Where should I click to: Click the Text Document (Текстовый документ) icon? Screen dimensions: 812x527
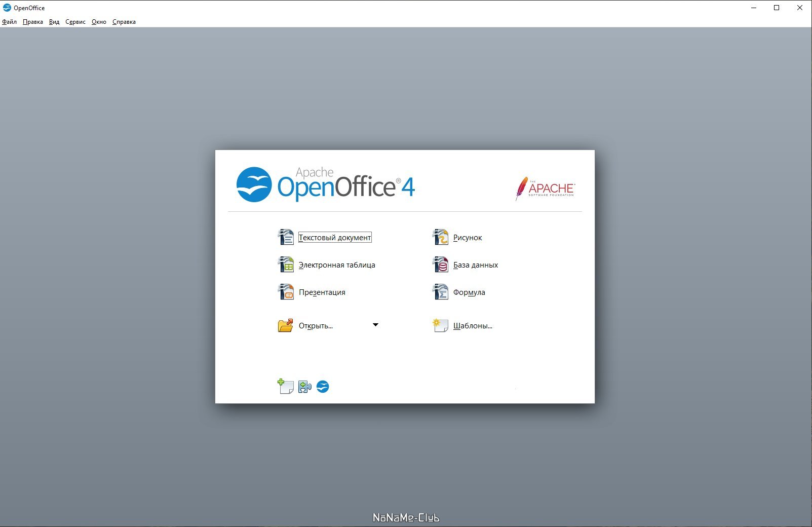click(x=286, y=237)
